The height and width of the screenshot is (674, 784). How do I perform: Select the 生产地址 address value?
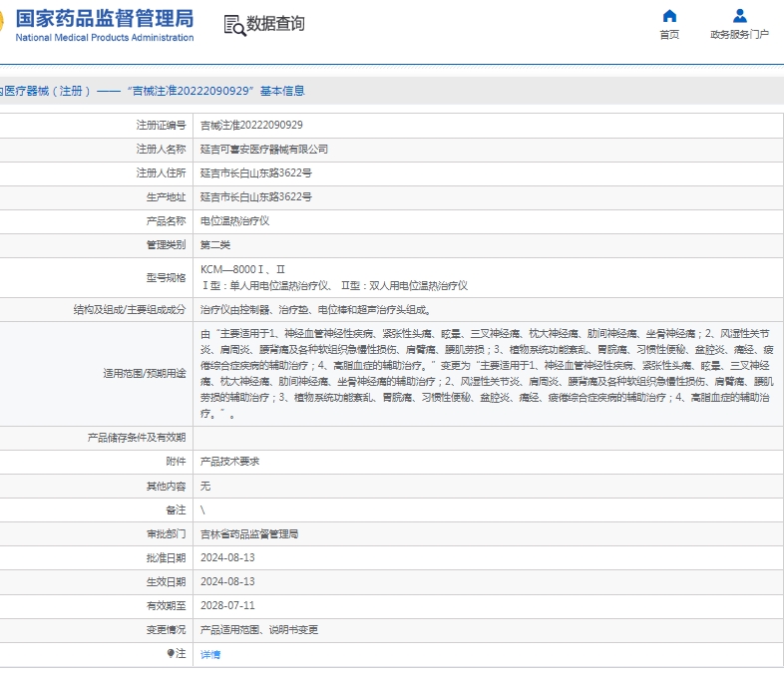click(x=256, y=196)
